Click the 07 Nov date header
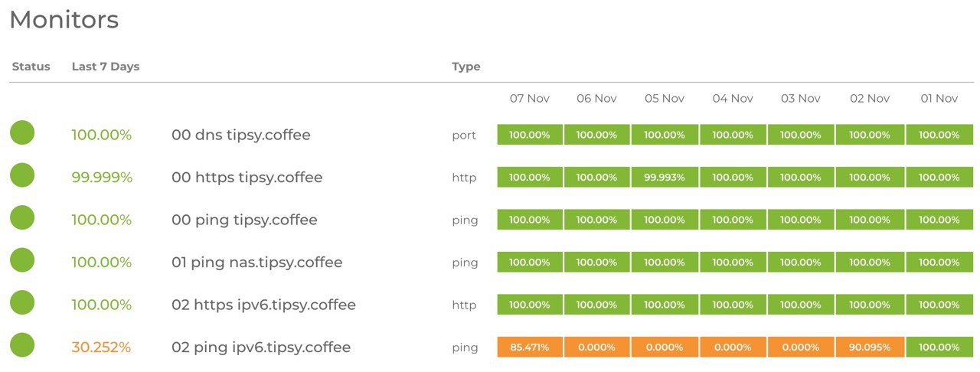Viewport: 980px width, 372px height. pyautogui.click(x=530, y=99)
